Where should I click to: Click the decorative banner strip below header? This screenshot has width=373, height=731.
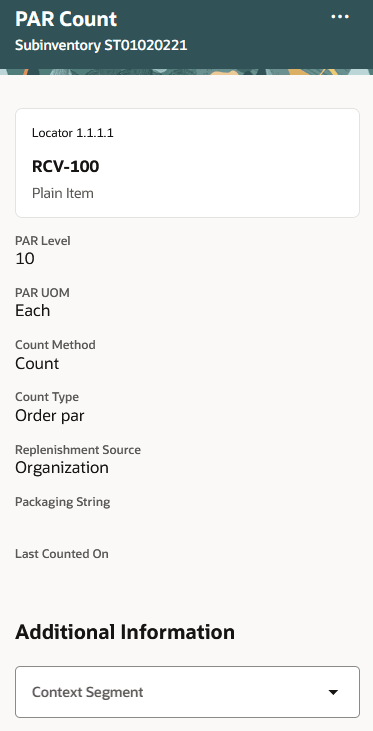click(x=186, y=72)
